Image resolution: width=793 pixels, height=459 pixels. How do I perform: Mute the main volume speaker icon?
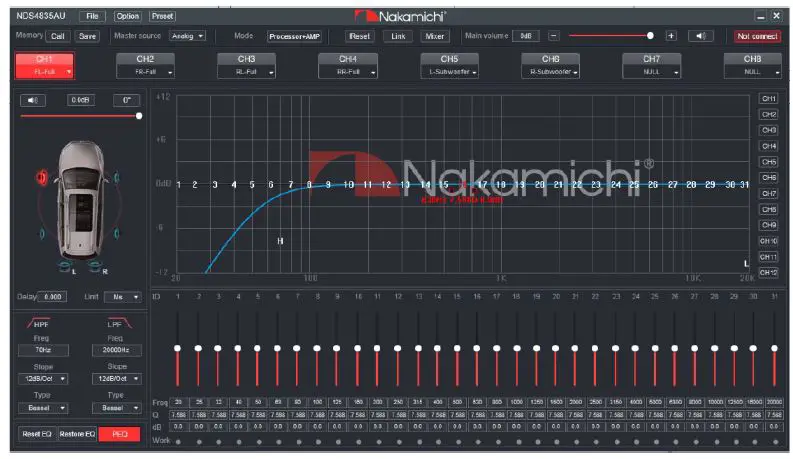coord(700,36)
